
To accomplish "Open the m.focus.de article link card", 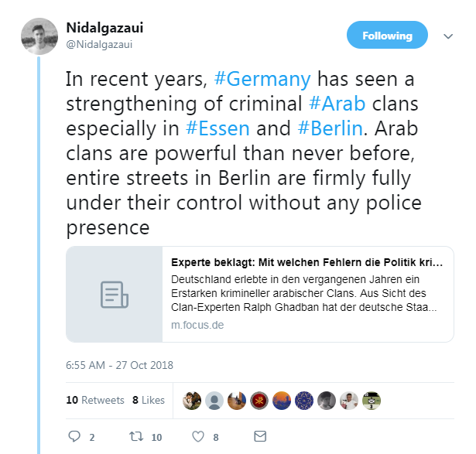I will tap(260, 294).
